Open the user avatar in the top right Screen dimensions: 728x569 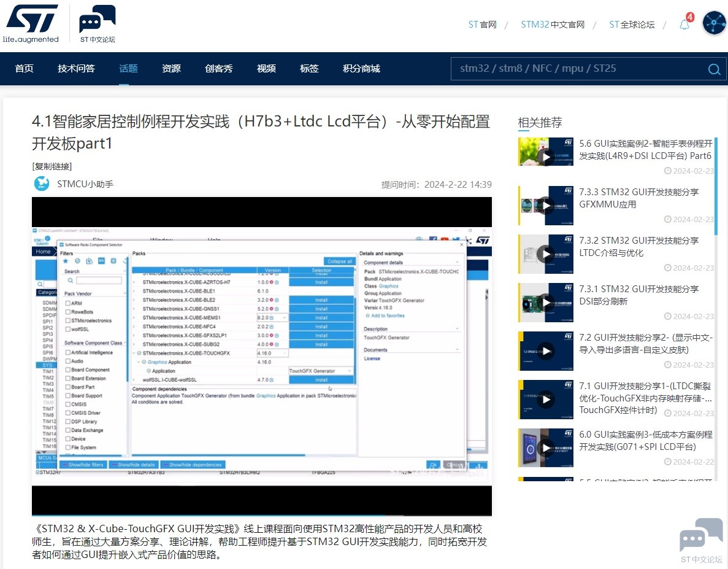715,22
